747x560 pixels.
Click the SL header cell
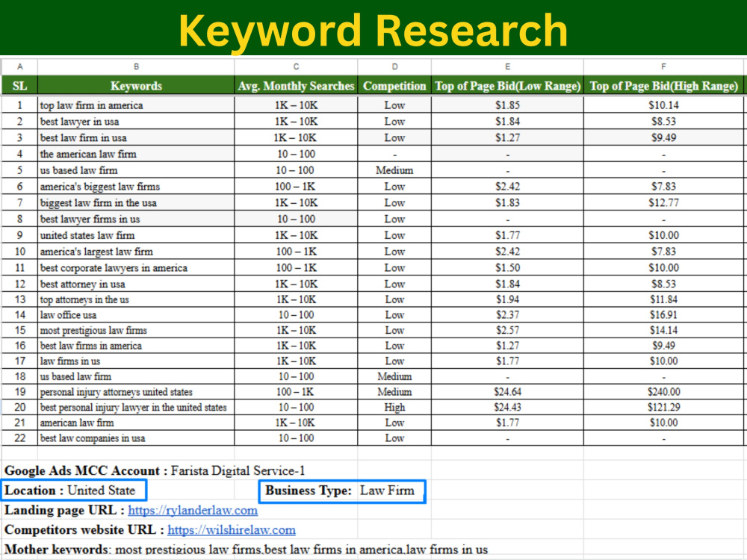point(19,86)
